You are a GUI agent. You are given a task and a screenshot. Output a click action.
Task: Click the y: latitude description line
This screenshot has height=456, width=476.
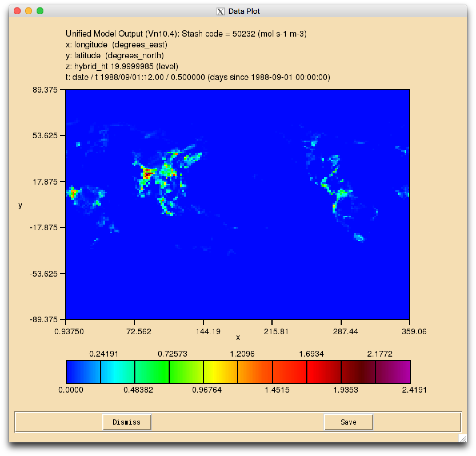click(115, 55)
